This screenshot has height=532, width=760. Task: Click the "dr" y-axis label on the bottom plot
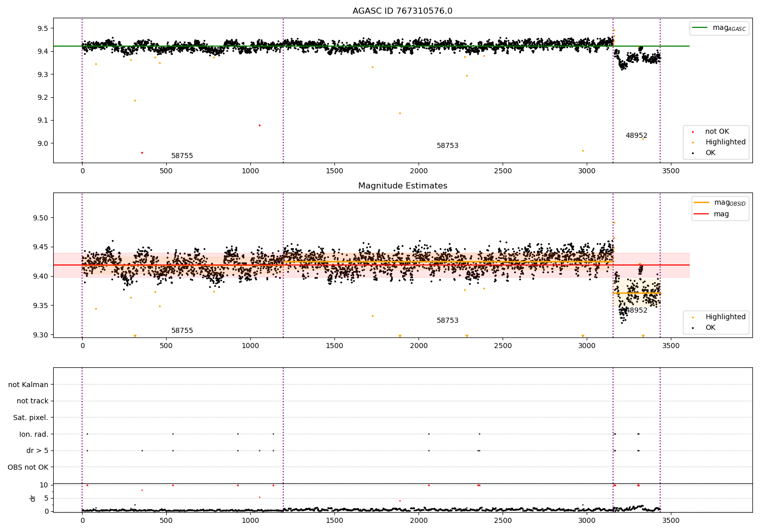pyautogui.click(x=33, y=498)
